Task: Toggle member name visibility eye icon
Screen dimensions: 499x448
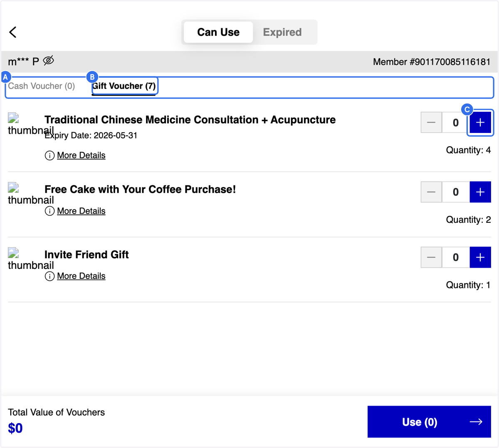Action: tap(49, 61)
